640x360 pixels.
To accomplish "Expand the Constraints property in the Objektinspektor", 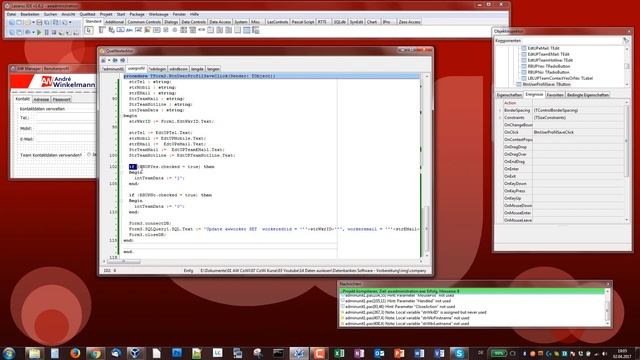I will 500,118.
